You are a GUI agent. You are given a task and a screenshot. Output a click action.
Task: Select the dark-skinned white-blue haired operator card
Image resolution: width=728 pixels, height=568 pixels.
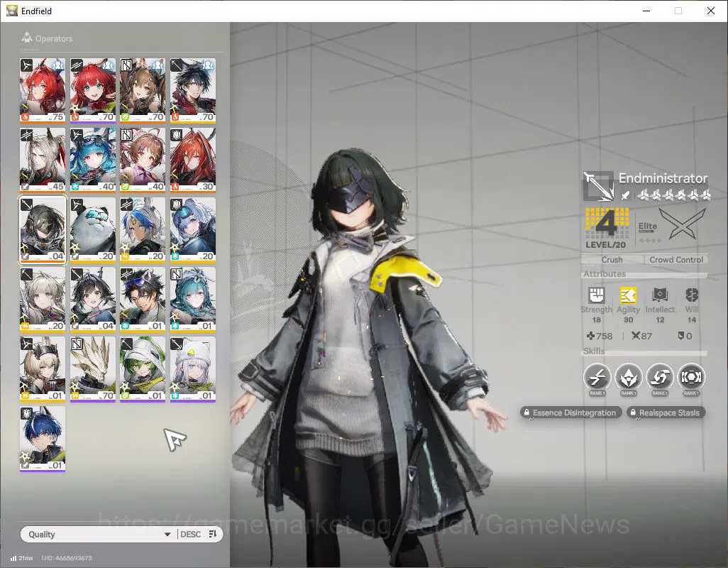click(x=143, y=230)
